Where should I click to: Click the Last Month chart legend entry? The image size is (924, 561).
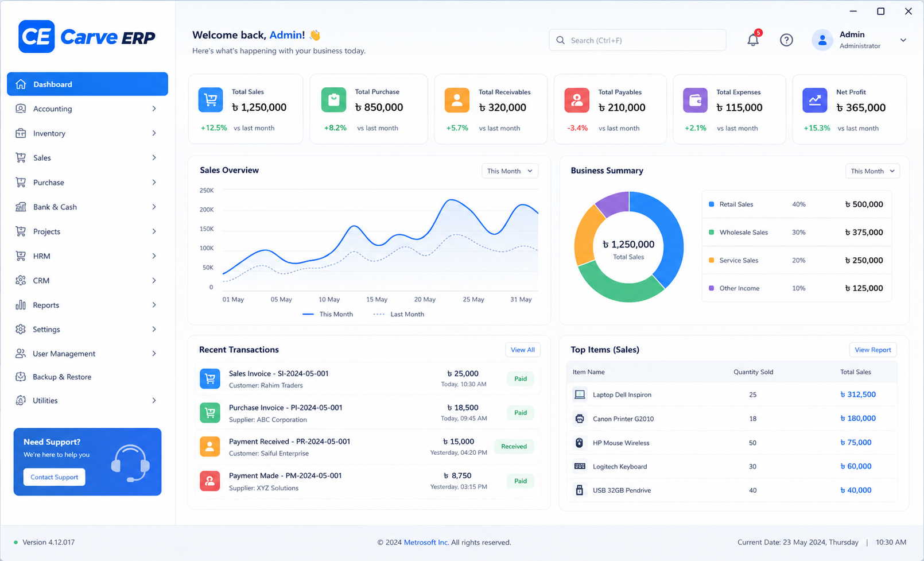[399, 314]
